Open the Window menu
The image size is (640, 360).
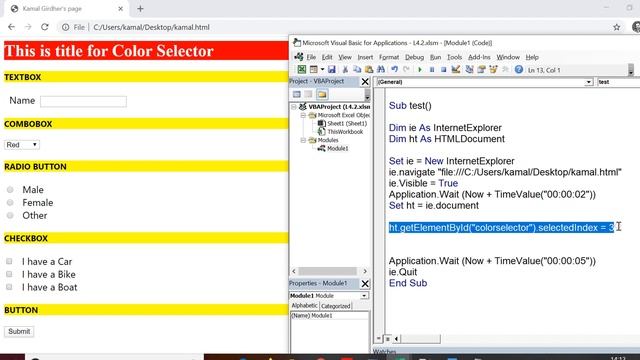tap(508, 57)
